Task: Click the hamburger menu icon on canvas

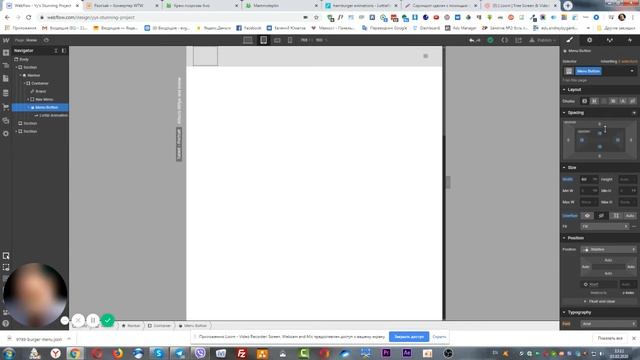Action: coord(426,56)
